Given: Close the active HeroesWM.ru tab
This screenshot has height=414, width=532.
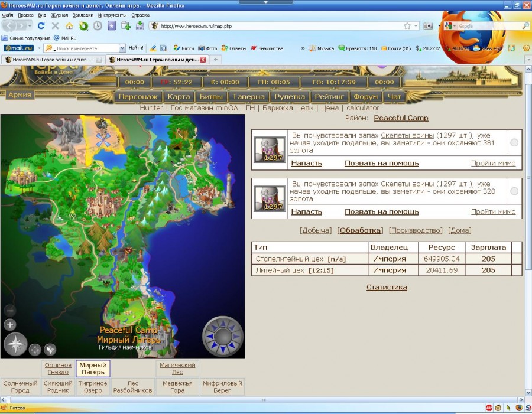Looking at the screenshot, I should (x=203, y=60).
